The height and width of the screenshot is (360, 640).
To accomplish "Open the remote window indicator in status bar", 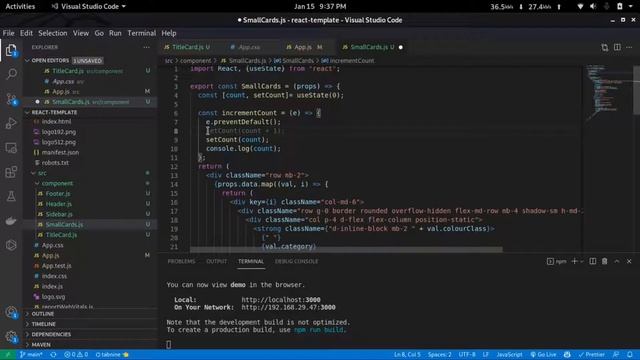I will [7, 355].
